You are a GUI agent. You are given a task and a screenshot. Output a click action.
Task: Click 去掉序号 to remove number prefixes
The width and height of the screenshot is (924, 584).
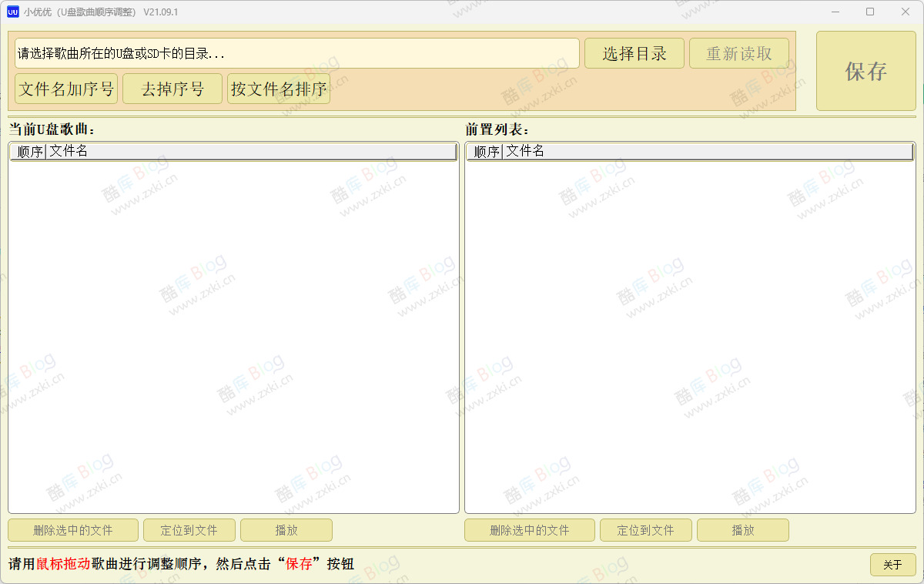172,89
